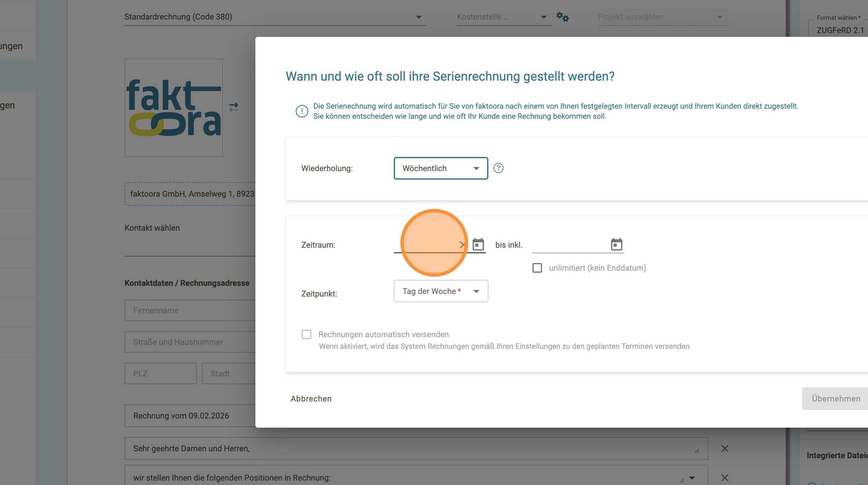Open the end date calendar picker

(616, 245)
